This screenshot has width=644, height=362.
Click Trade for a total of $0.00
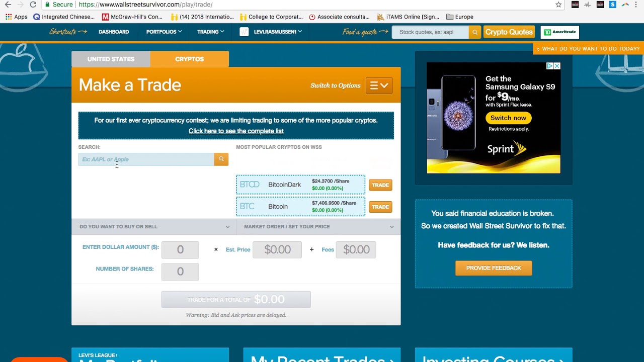(236, 299)
